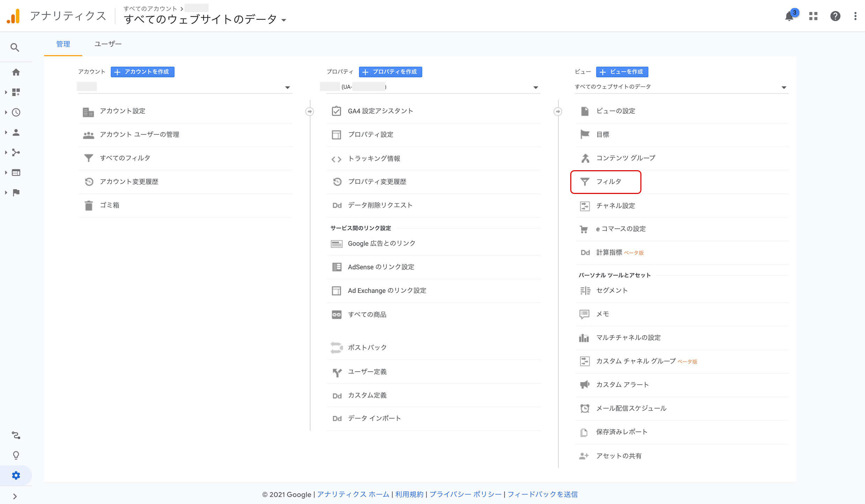The height and width of the screenshot is (504, 865).
Task: Click the help question mark icon
Action: click(x=835, y=16)
